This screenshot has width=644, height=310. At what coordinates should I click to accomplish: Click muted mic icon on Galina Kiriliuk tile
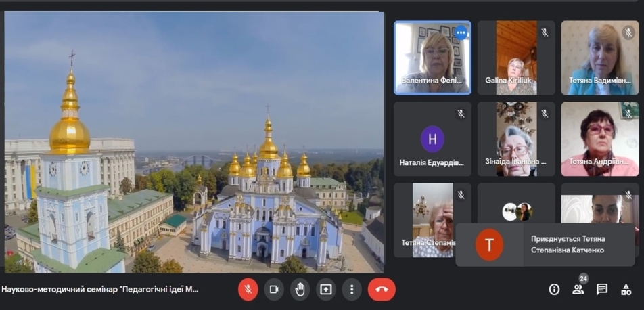pyautogui.click(x=545, y=32)
